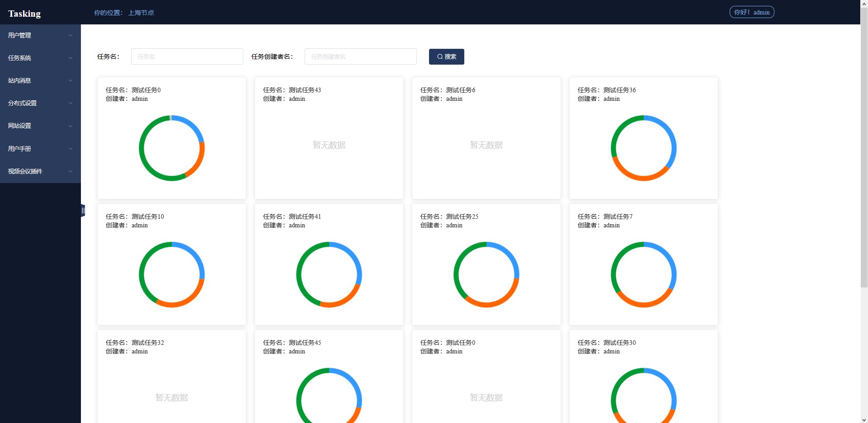Focus the 任务创建者名 input field
The width and height of the screenshot is (868, 423).
click(x=361, y=56)
